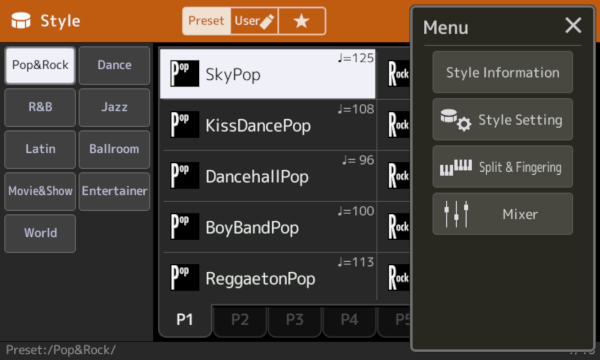Click the Pop icon beside BoyBandPop
The image size is (600, 360).
184,226
